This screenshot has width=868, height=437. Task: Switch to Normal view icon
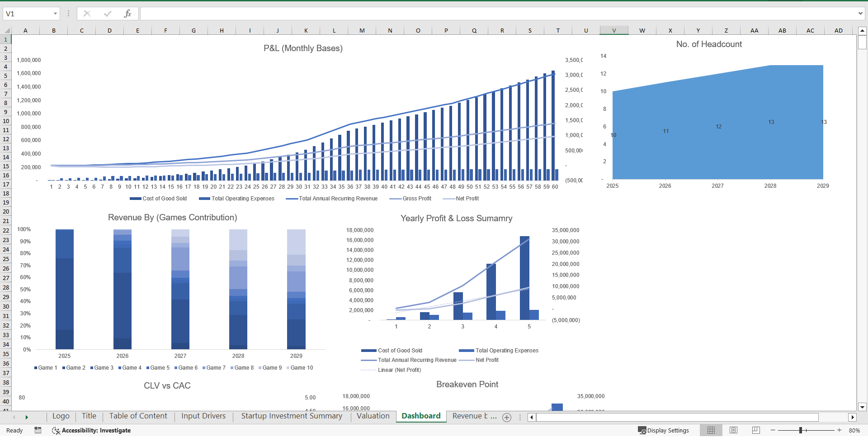(711, 430)
